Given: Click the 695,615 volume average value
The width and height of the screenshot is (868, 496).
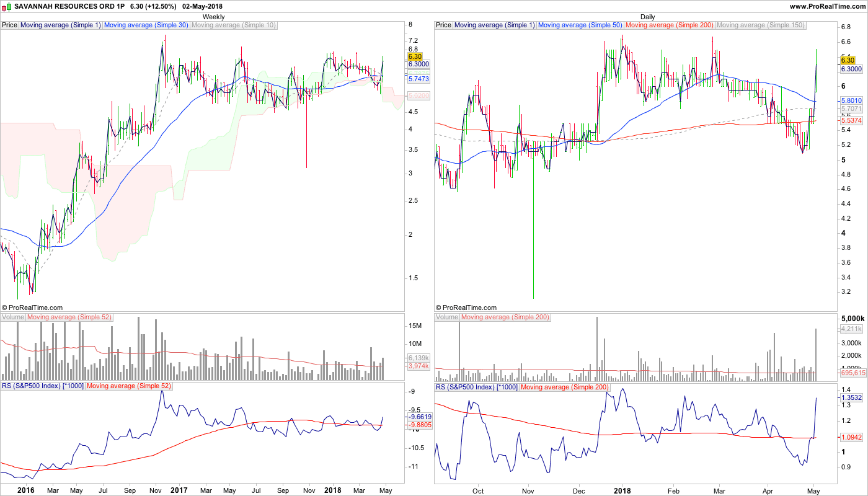Looking at the screenshot, I should (x=852, y=373).
